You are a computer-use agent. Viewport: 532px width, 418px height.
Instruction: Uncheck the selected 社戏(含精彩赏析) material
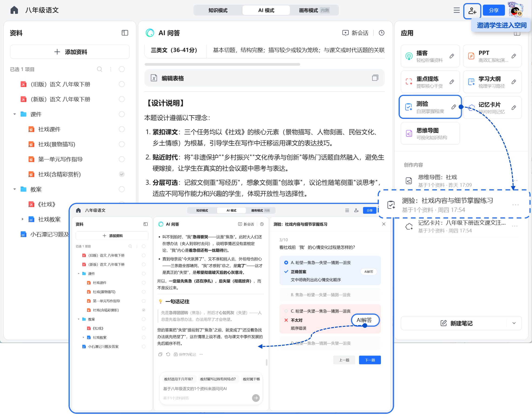[122, 174]
